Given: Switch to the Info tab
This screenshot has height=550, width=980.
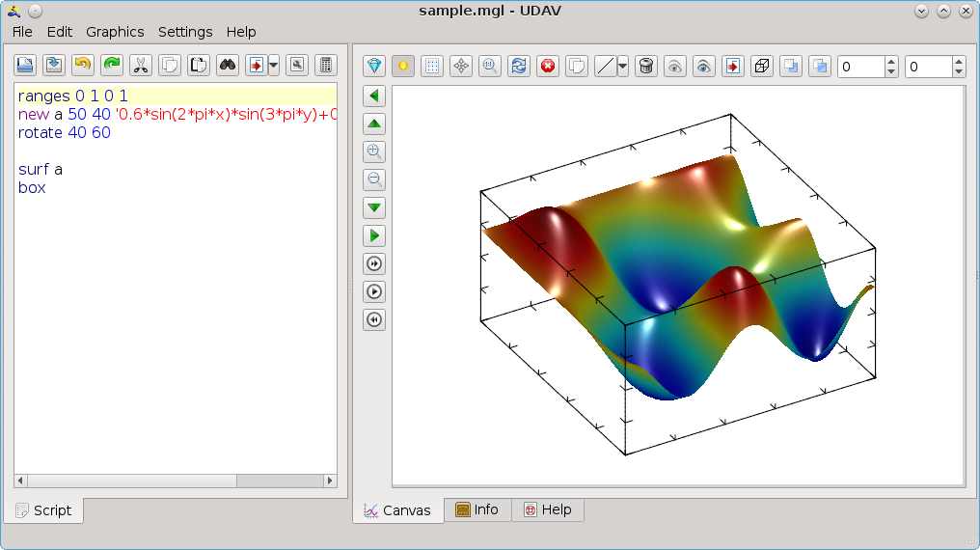Looking at the screenshot, I should click(477, 509).
